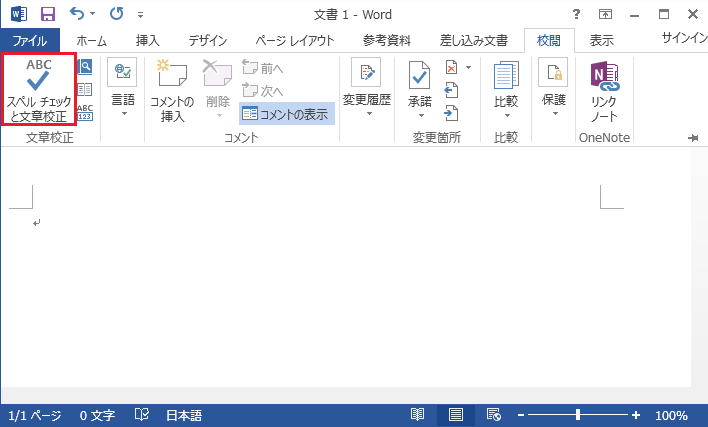Run スペル チェックと文章校正 spelling check
This screenshot has width=708, height=427.
point(39,90)
